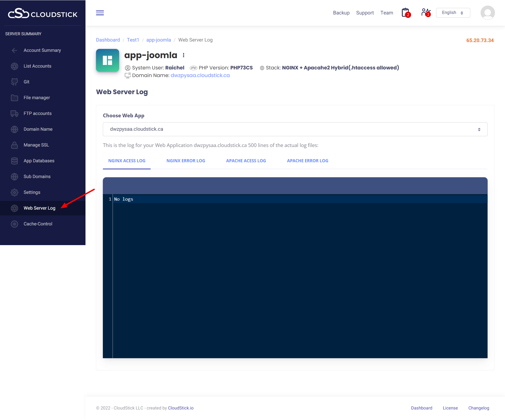Open the app-joomla three-dot options menu
This screenshot has width=505, height=420.
pos(184,55)
